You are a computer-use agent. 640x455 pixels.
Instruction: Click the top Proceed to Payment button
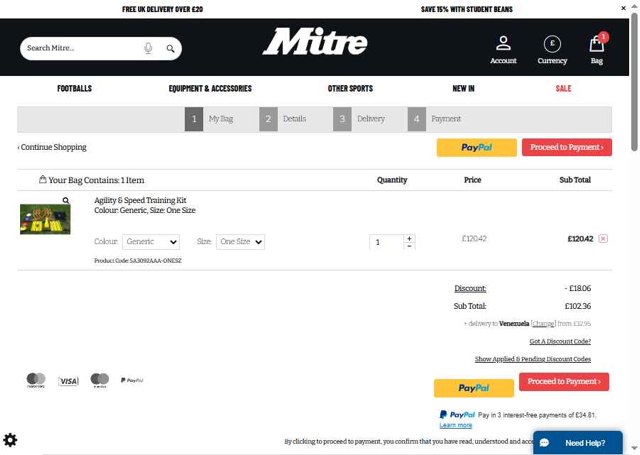[567, 147]
